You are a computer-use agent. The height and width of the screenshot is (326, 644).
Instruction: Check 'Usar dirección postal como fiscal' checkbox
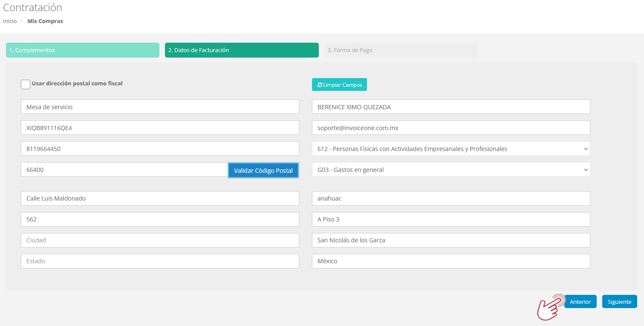26,84
